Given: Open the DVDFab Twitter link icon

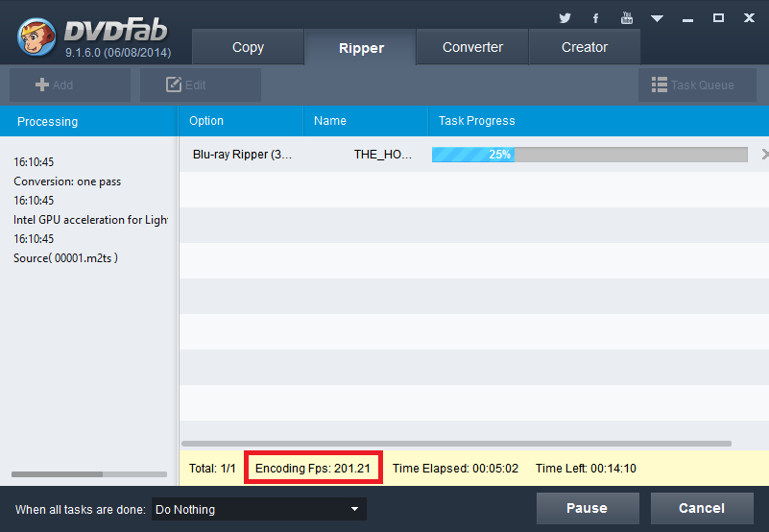Looking at the screenshot, I should [x=565, y=18].
